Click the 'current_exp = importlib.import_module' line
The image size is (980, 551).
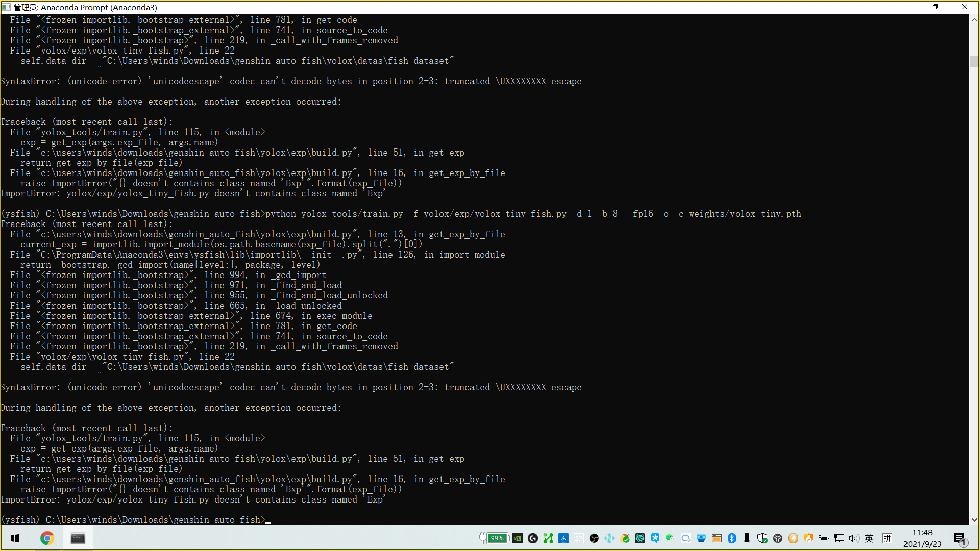tap(222, 244)
